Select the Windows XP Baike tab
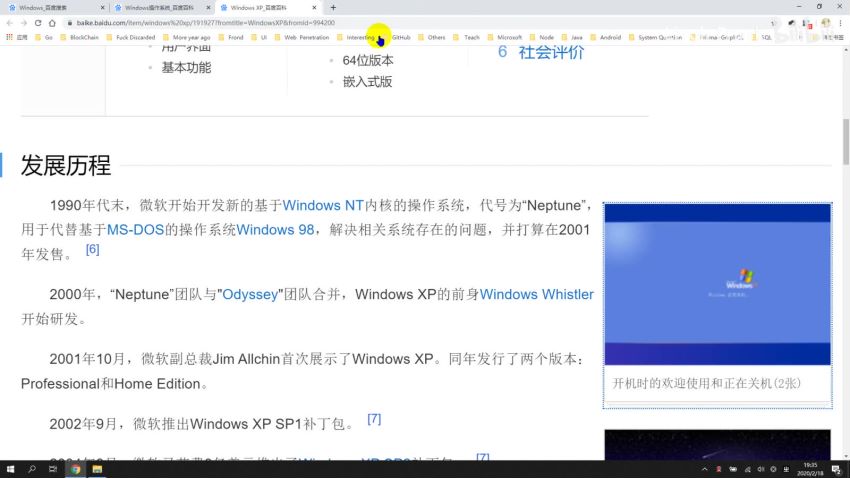850x478 pixels. tap(268, 8)
